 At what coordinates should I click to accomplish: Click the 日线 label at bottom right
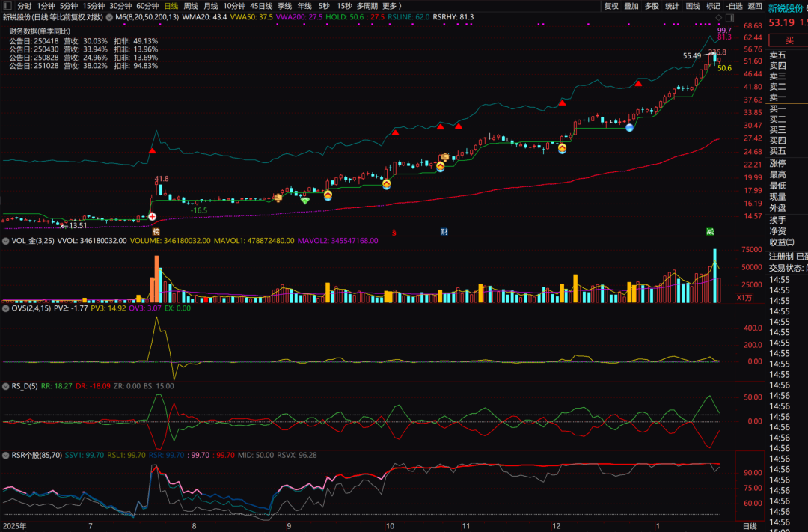point(750,526)
